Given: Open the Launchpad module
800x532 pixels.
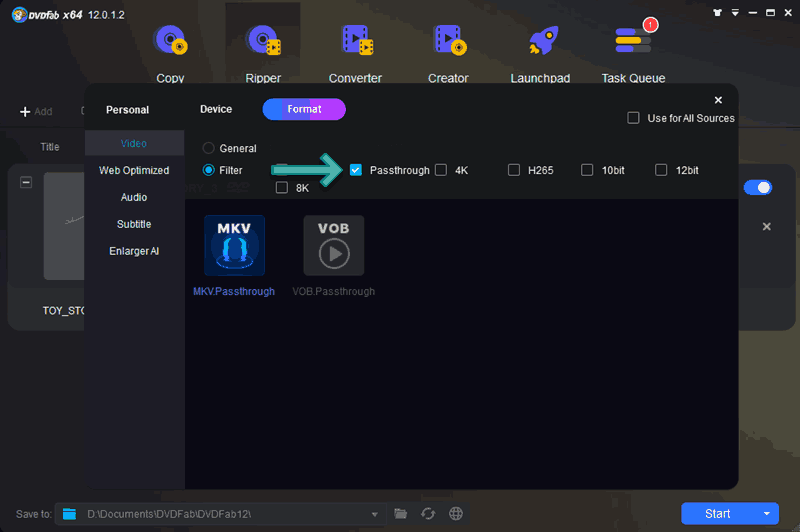Looking at the screenshot, I should (x=540, y=54).
